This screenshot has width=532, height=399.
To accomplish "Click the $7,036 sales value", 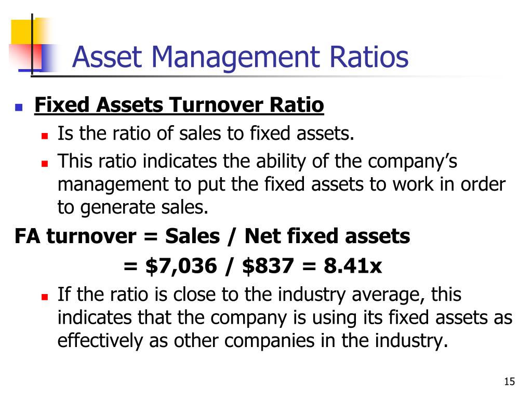I will coord(181,265).
